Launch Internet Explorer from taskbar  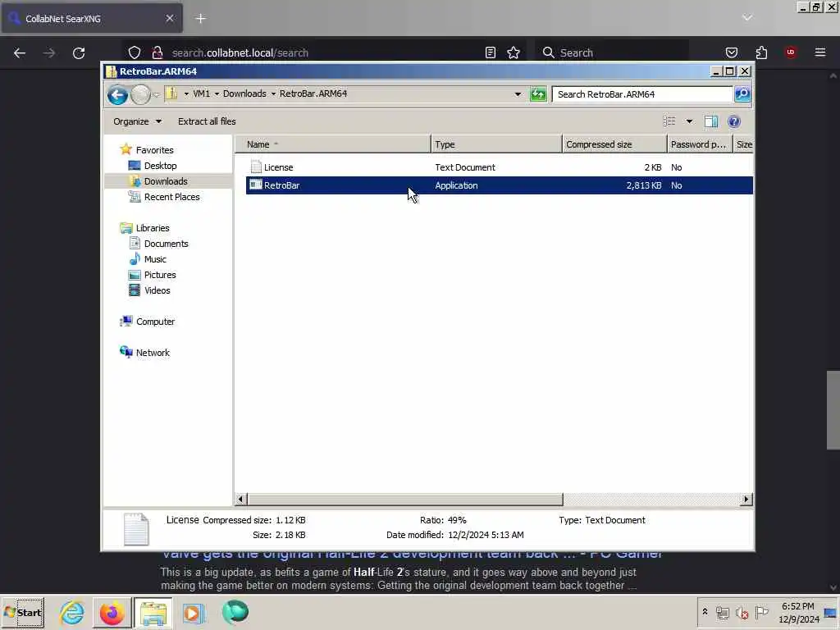[72, 613]
